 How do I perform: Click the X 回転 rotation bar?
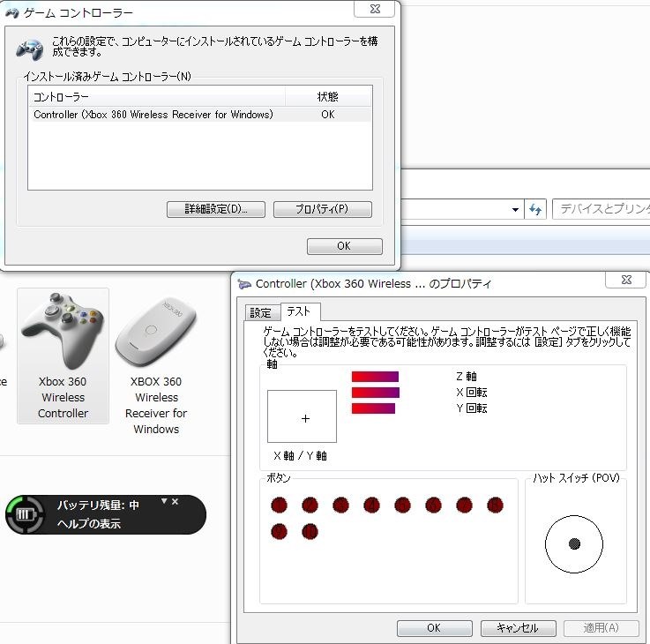pos(376,393)
